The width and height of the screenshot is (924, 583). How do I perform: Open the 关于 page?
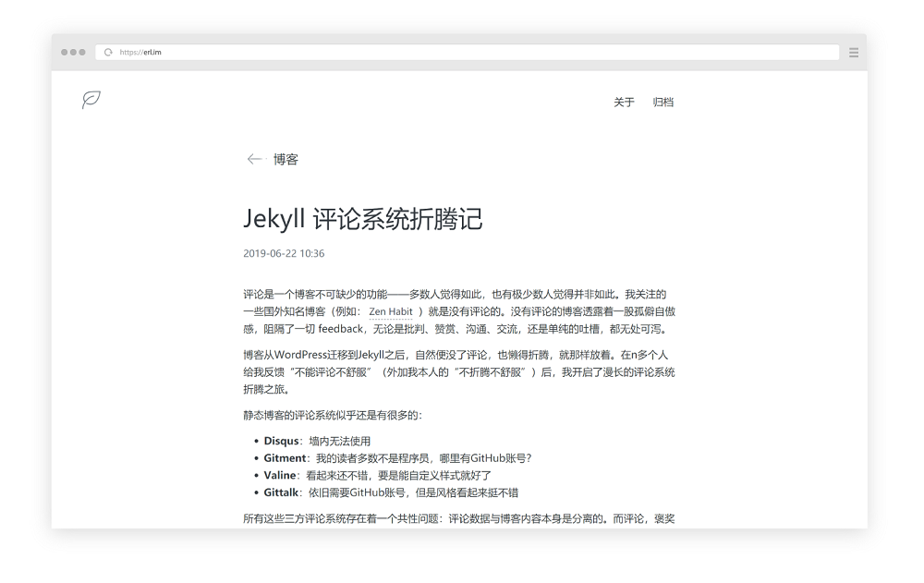click(625, 102)
